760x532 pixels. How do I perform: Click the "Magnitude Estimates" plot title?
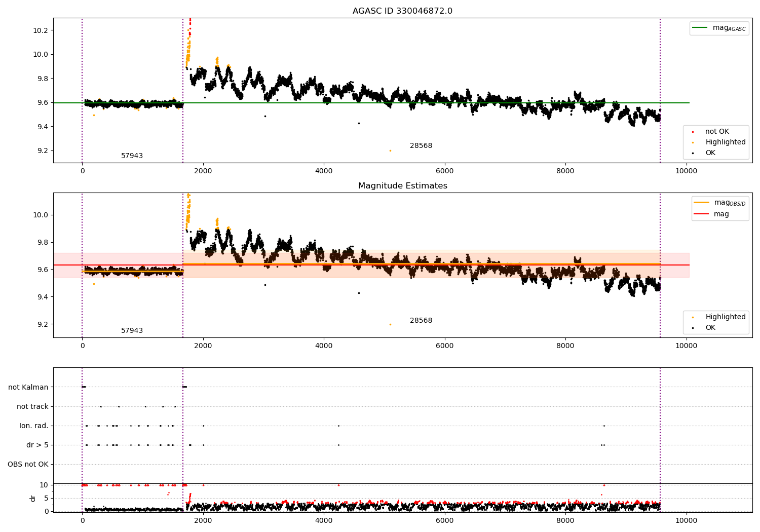pos(402,185)
